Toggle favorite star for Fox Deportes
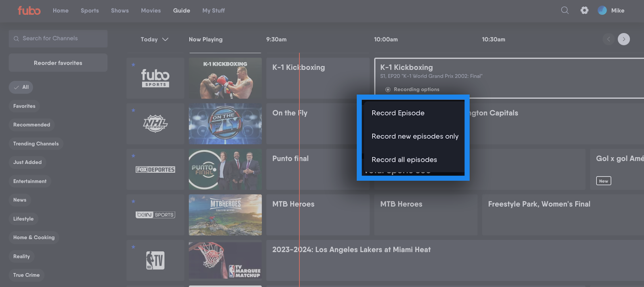The width and height of the screenshot is (644, 287). coord(133,156)
